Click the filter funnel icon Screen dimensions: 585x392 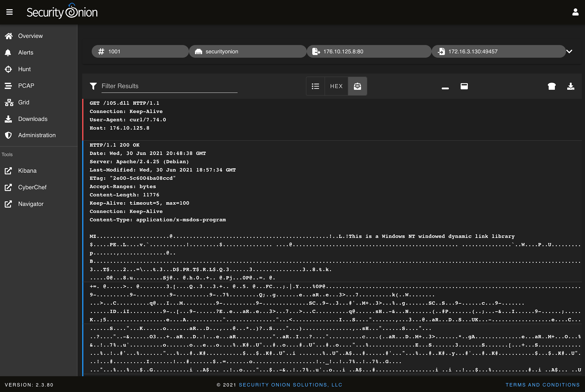[93, 86]
